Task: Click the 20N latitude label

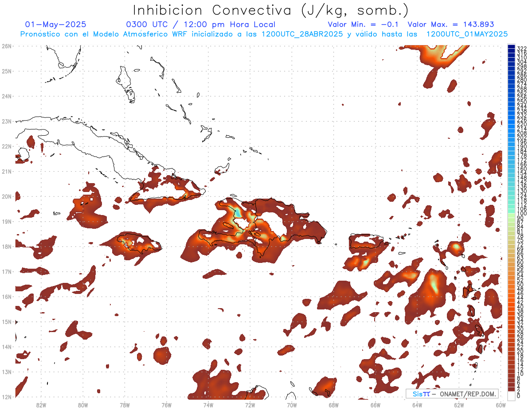Action: tap(7, 196)
